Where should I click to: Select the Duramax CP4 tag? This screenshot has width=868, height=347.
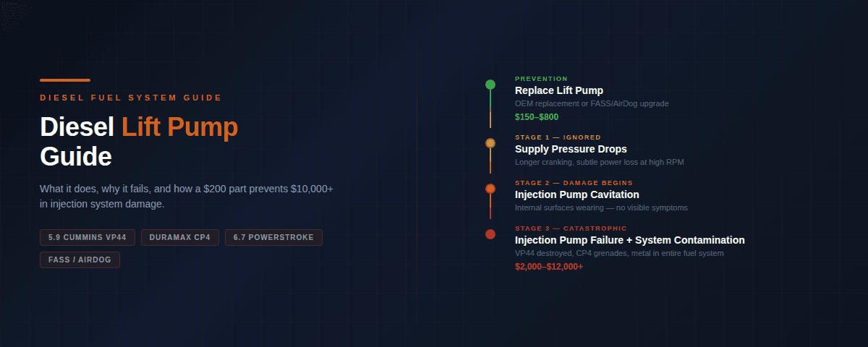[179, 237]
